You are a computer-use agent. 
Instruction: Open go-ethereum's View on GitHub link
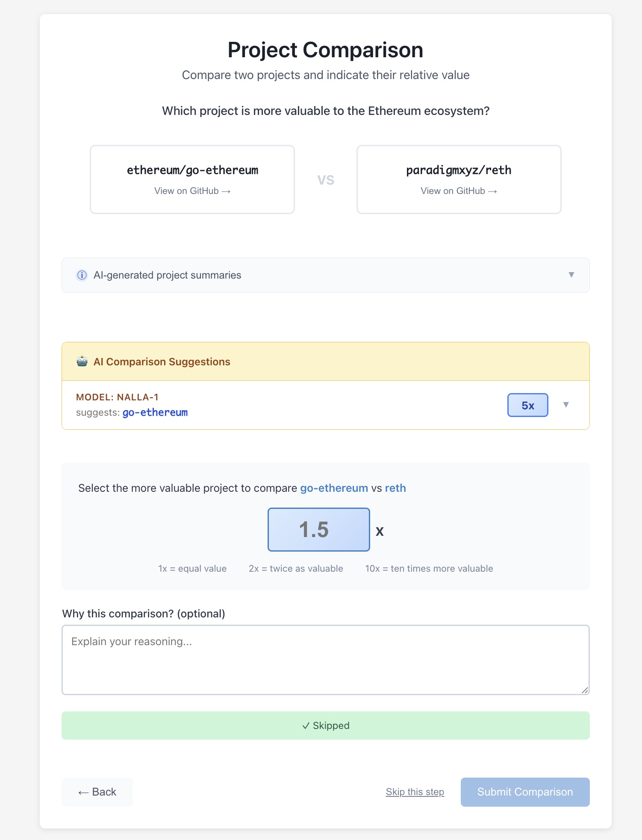[192, 191]
